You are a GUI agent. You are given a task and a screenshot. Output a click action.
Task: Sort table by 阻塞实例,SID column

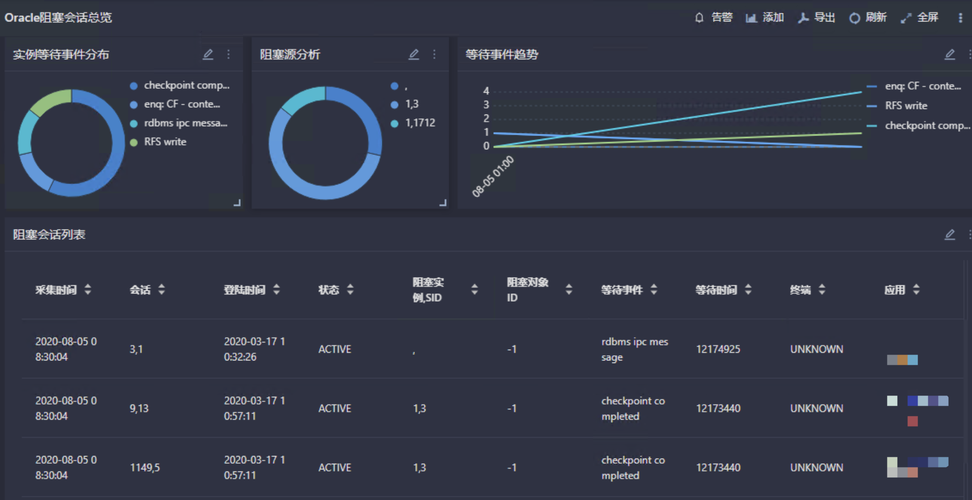(x=475, y=289)
